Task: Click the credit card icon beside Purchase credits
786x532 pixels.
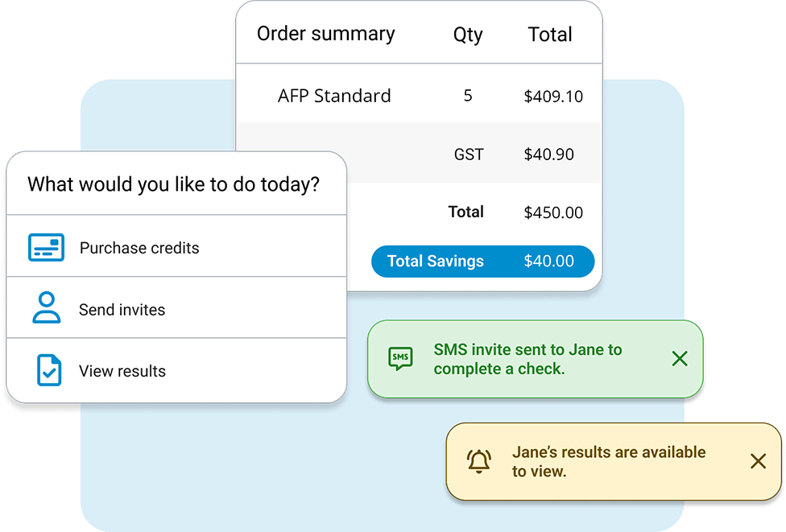Action: click(46, 247)
